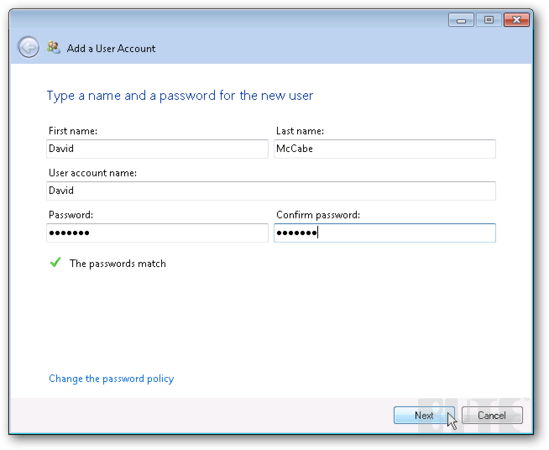Click the green passwords match checkmark
The height and width of the screenshot is (450, 549).
click(x=55, y=262)
